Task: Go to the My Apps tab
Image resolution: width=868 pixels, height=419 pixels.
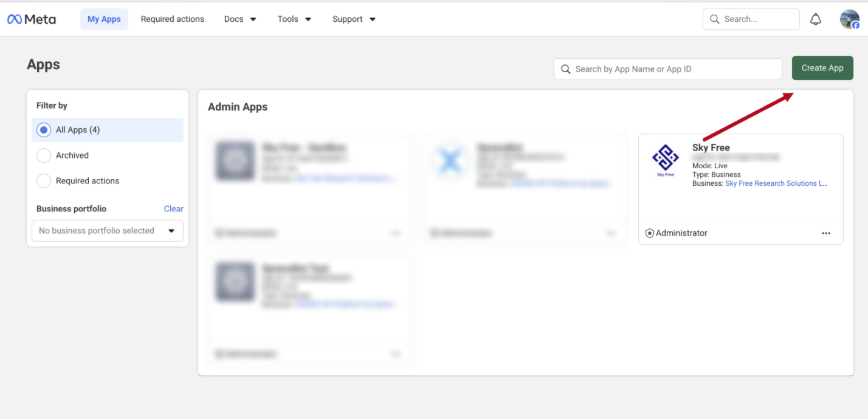Action: tap(104, 19)
